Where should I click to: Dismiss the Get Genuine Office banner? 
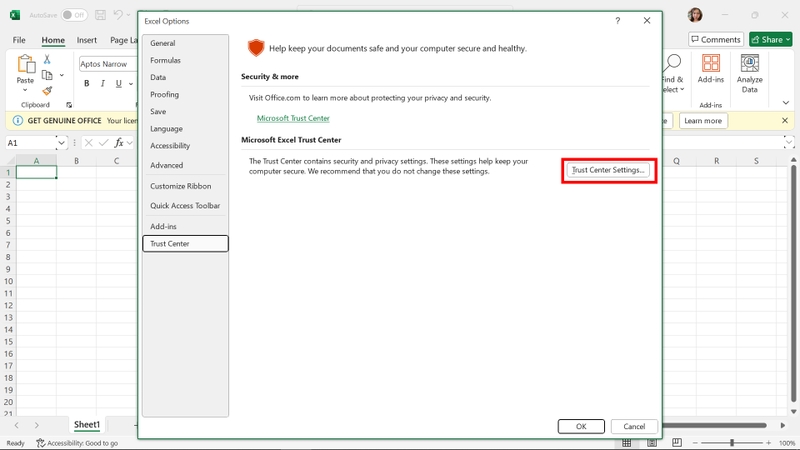pos(785,121)
